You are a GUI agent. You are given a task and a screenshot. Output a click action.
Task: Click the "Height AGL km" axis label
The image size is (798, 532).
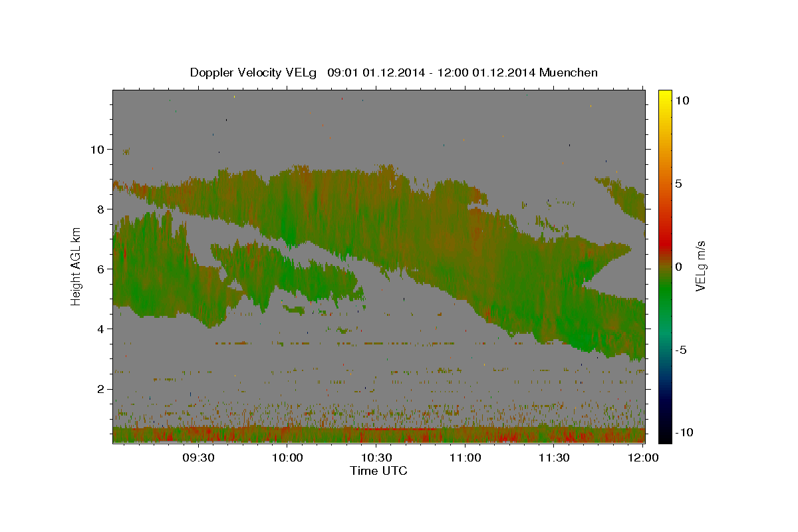click(x=76, y=267)
